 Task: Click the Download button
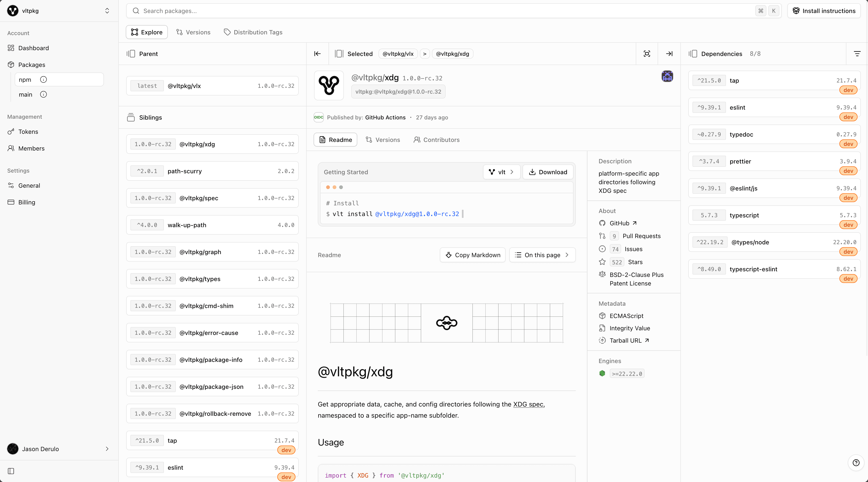coord(547,172)
